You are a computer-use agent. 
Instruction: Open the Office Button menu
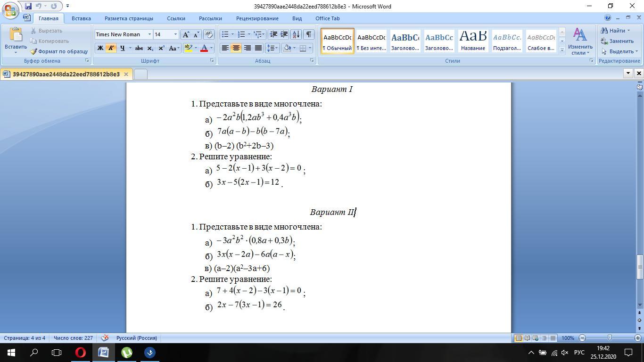pyautogui.click(x=10, y=10)
